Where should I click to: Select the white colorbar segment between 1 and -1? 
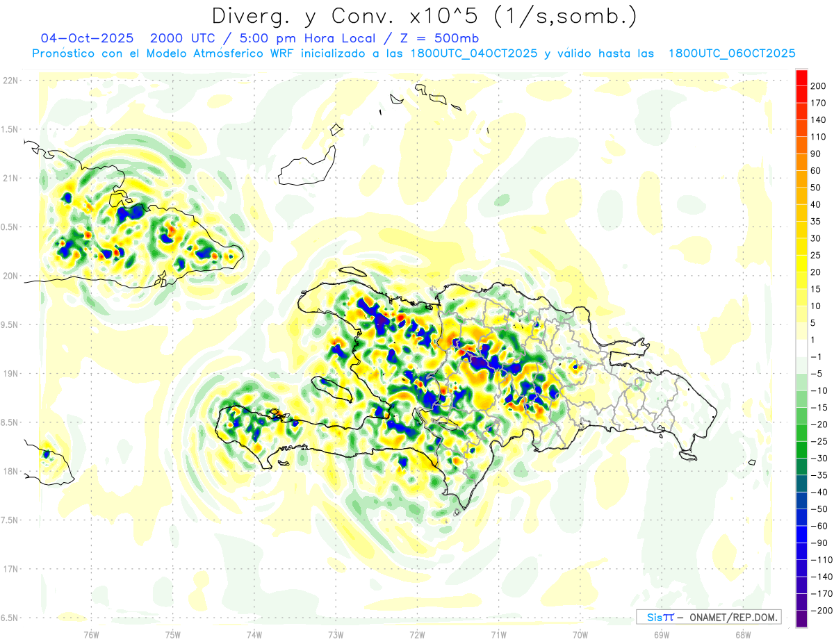pos(801,349)
